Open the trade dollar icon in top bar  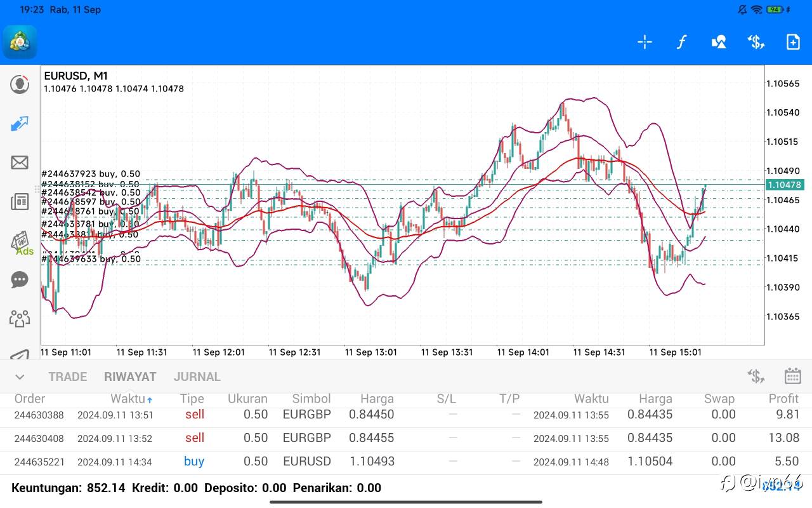[x=756, y=42]
